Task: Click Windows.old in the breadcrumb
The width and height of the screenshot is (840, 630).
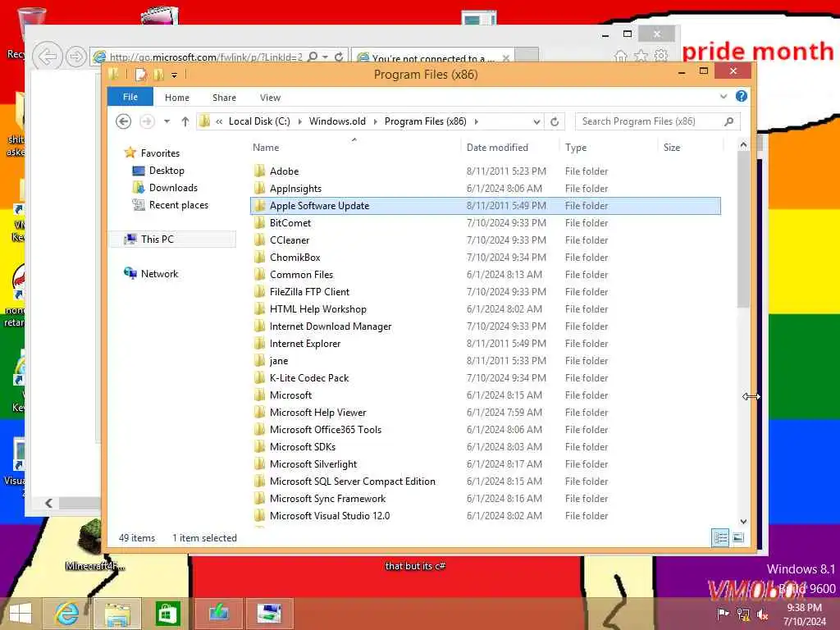Action: click(x=337, y=121)
